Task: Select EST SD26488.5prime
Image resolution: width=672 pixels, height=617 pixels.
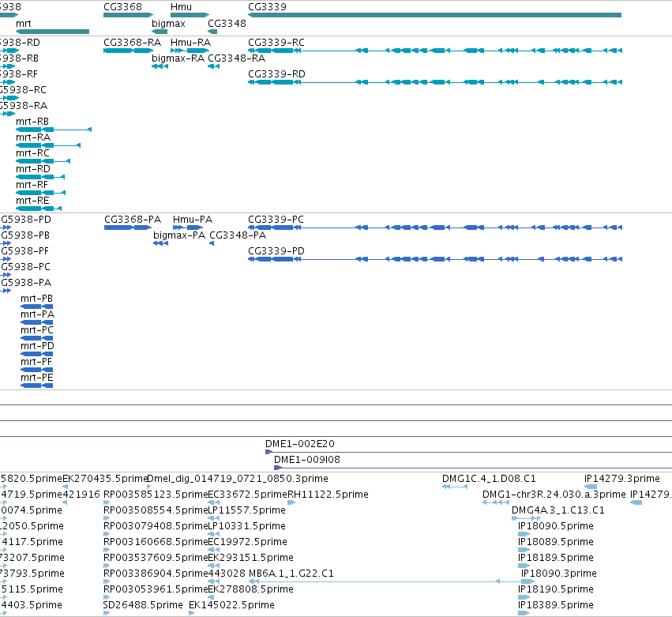Action: 107,614
